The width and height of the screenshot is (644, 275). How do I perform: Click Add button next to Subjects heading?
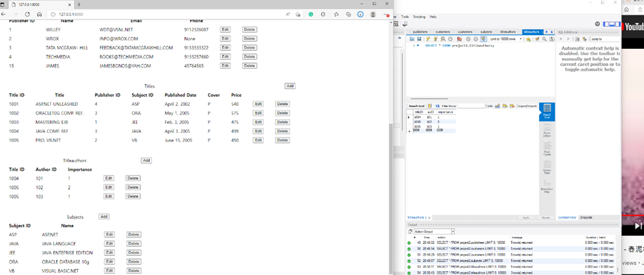(104, 217)
